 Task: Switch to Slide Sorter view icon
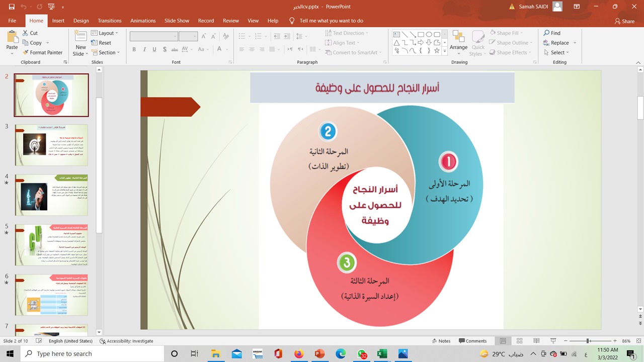[520, 341]
